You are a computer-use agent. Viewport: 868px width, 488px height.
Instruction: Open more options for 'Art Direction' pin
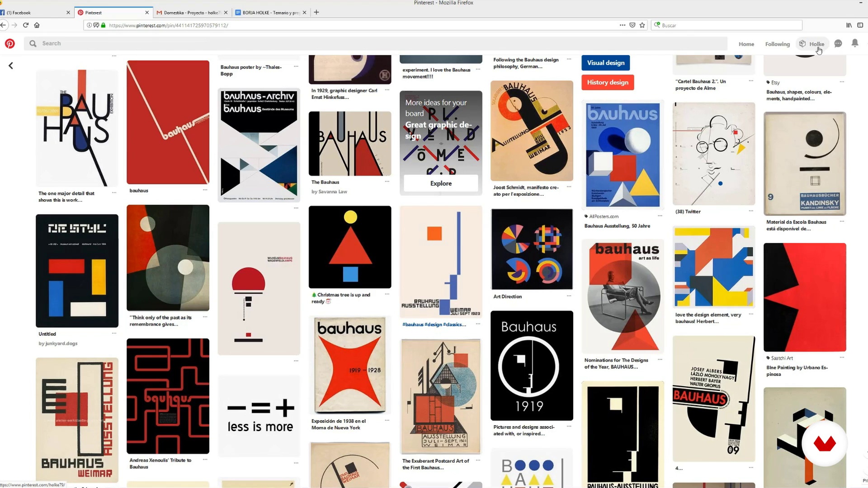569,296
